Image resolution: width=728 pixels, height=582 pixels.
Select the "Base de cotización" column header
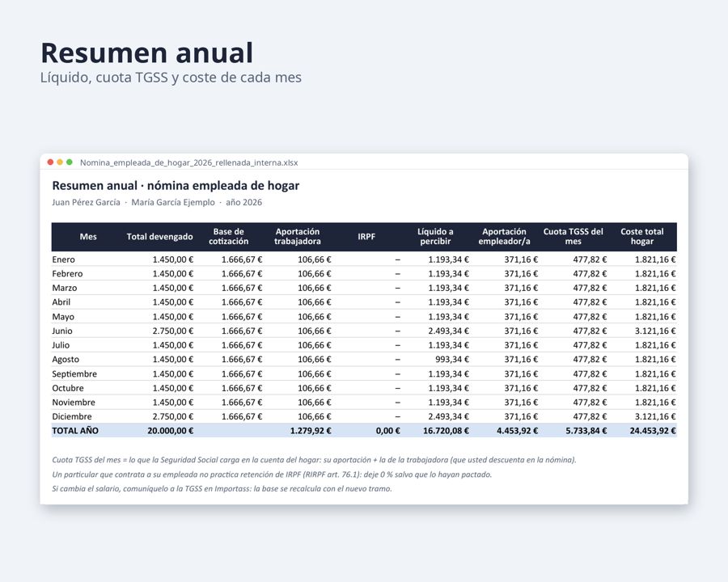tap(228, 237)
